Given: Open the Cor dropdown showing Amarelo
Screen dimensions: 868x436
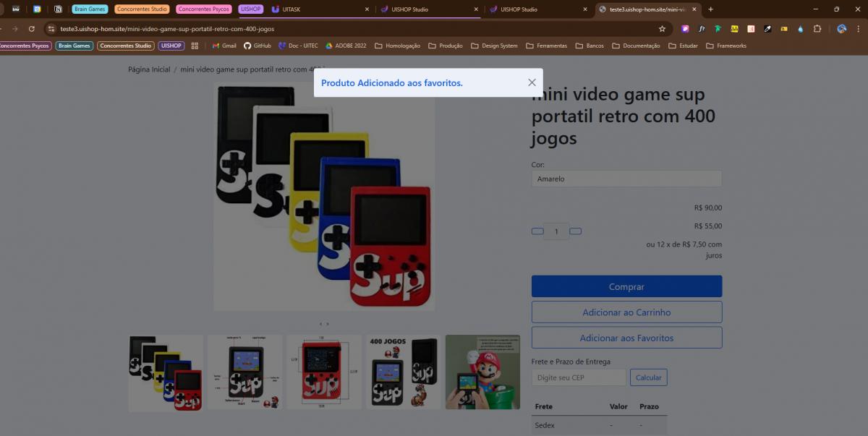Looking at the screenshot, I should pyautogui.click(x=626, y=179).
